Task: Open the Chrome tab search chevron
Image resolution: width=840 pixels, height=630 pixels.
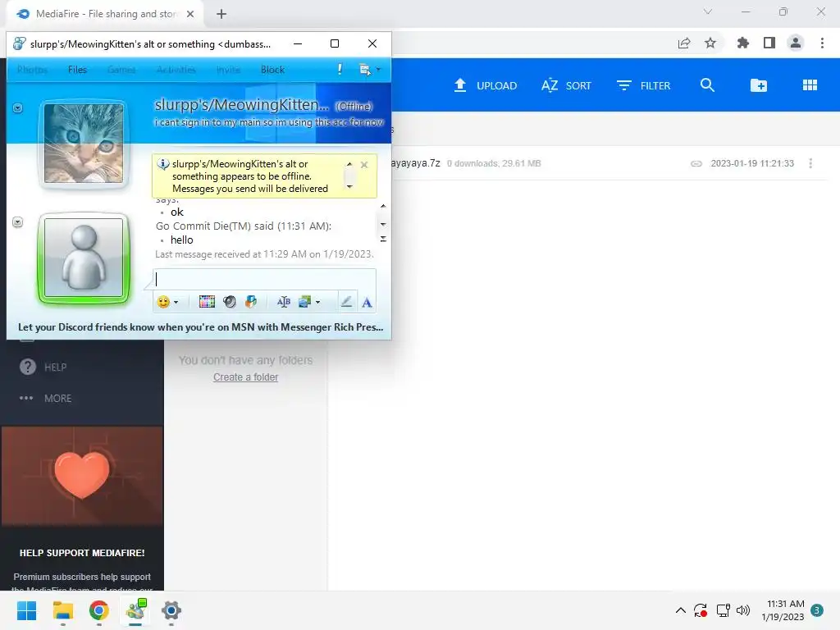Action: pos(708,11)
